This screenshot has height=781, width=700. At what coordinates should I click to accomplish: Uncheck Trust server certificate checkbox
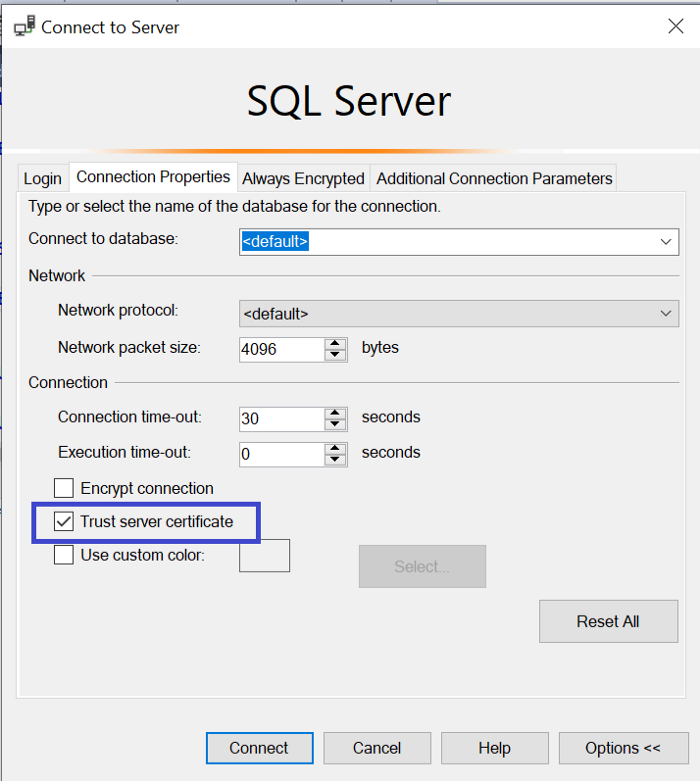(x=64, y=521)
